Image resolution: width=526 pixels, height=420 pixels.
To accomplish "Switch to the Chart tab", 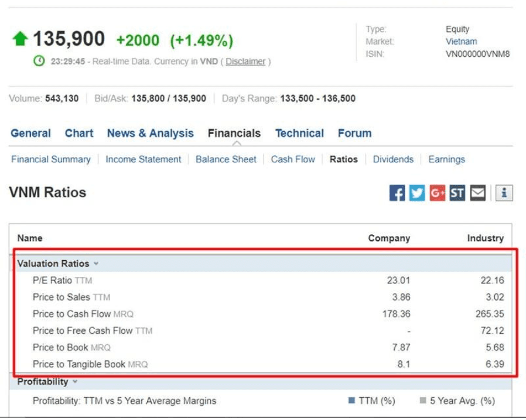I will pyautogui.click(x=79, y=133).
